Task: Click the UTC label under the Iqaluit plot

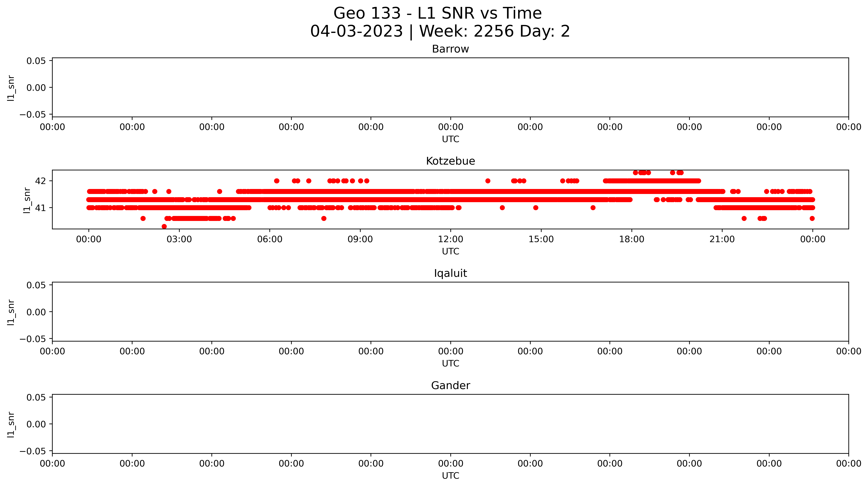Action: [451, 363]
